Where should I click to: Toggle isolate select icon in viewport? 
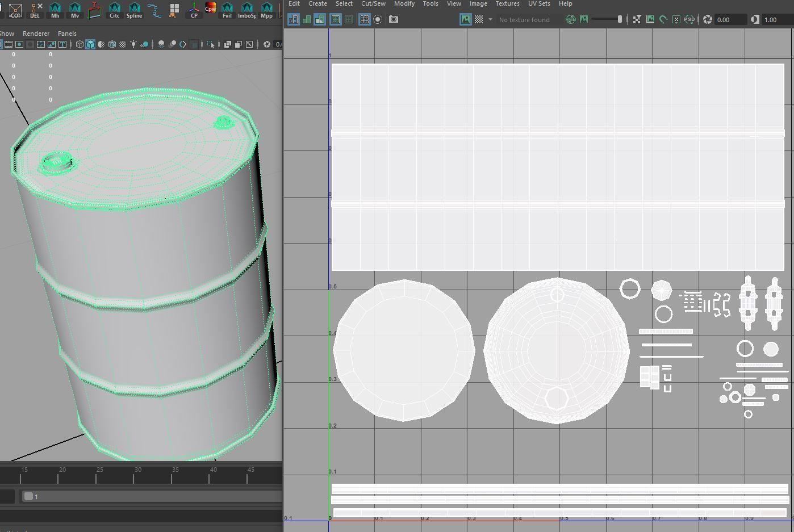211,44
